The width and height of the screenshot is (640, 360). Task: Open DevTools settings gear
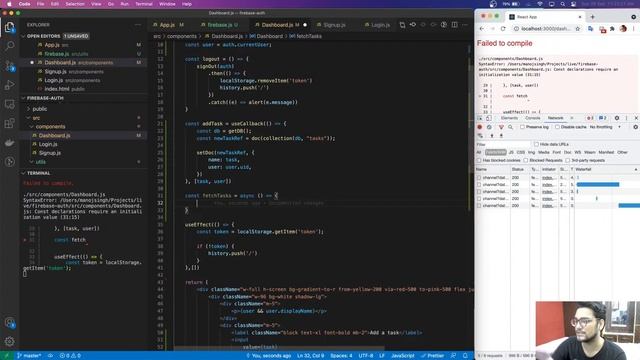click(617, 118)
